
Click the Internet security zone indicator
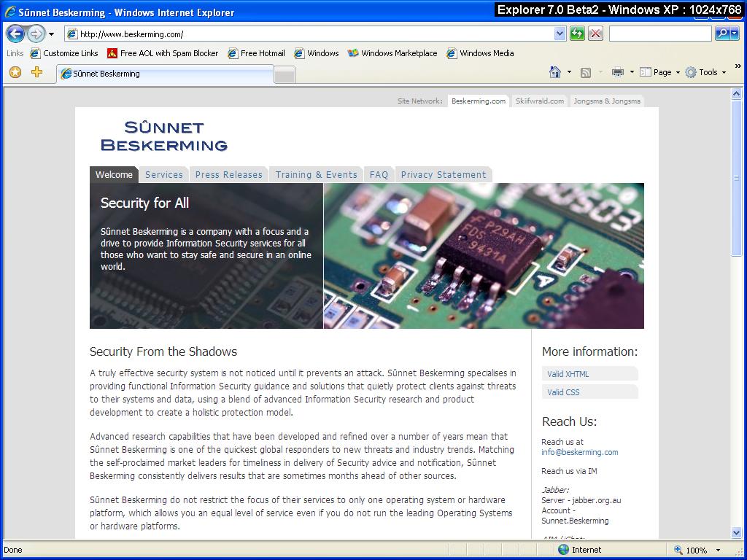pos(580,550)
